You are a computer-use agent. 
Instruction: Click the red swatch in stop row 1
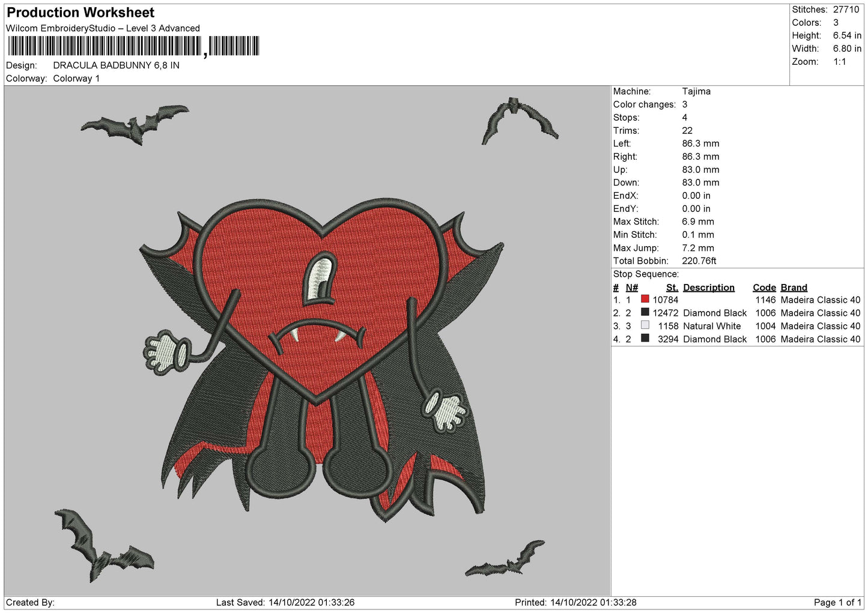(645, 299)
